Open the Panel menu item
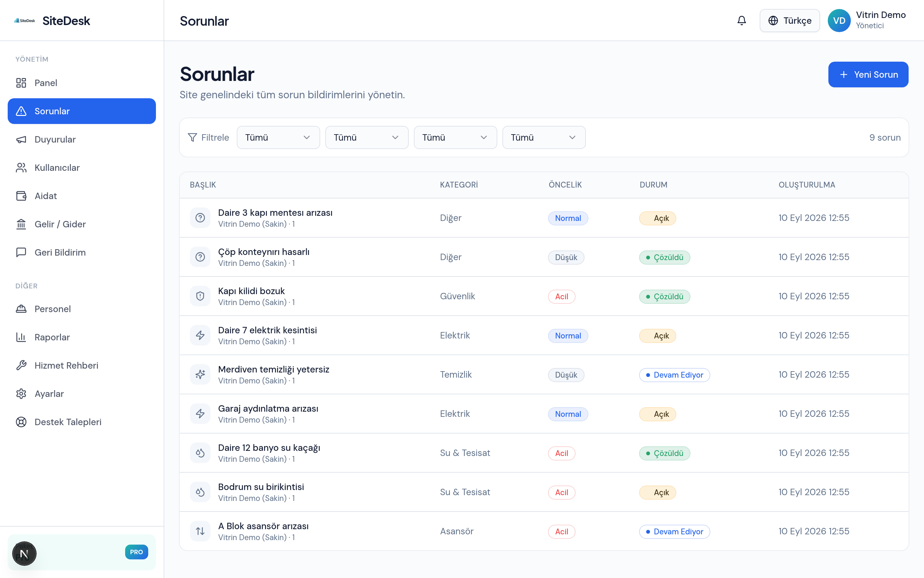The image size is (924, 578). click(82, 83)
